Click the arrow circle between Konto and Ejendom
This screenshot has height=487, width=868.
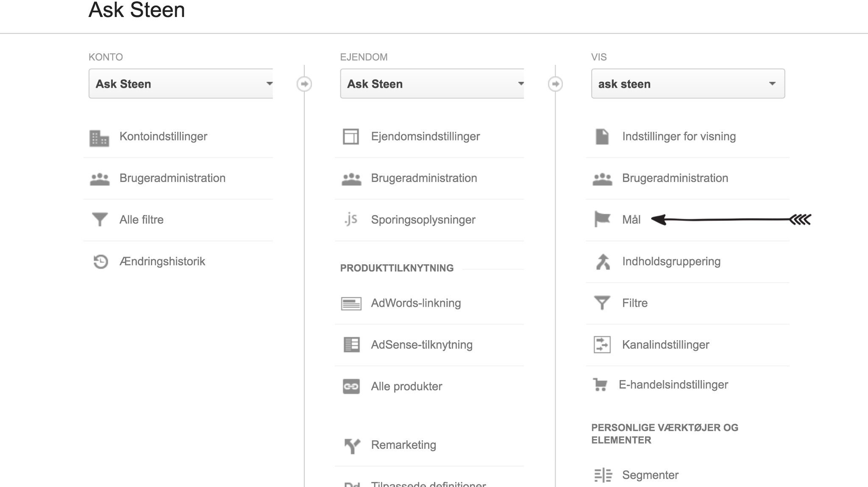coord(304,84)
